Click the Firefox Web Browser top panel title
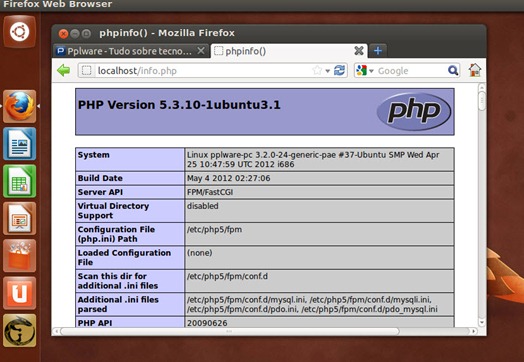This screenshot has height=362, width=524. coord(57,4)
